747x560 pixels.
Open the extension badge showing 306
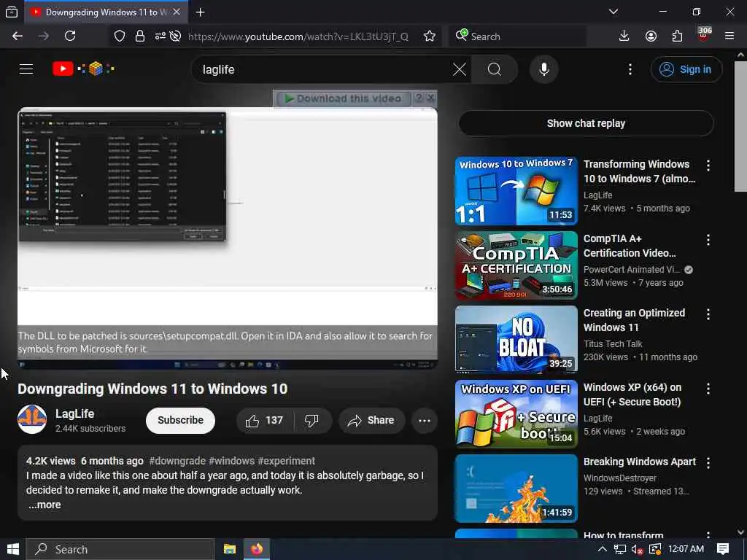(704, 34)
